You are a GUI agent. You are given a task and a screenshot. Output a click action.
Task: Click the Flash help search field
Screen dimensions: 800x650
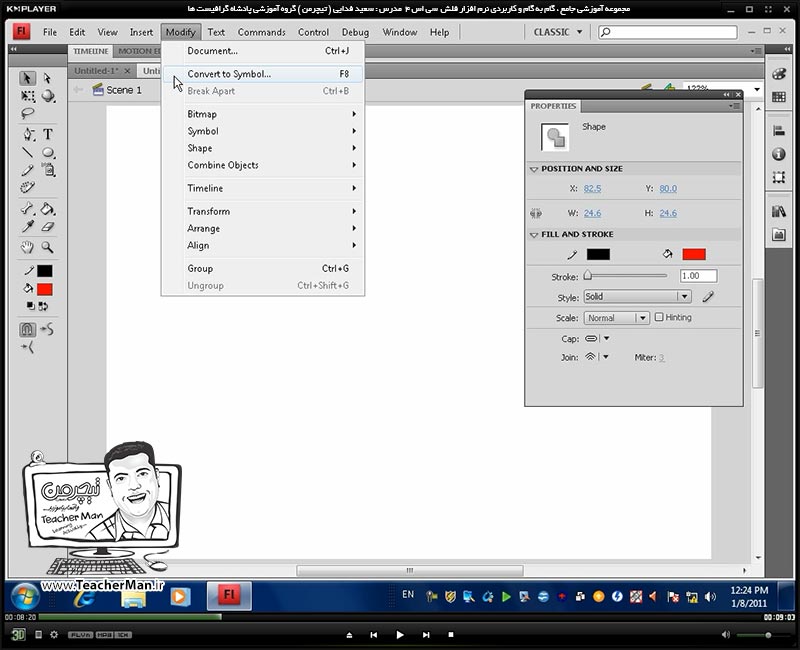point(668,32)
